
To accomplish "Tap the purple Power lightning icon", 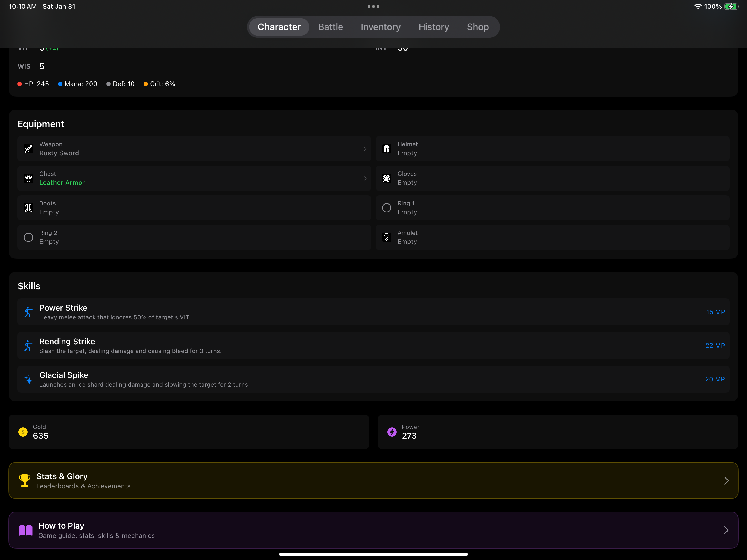I will click(392, 432).
